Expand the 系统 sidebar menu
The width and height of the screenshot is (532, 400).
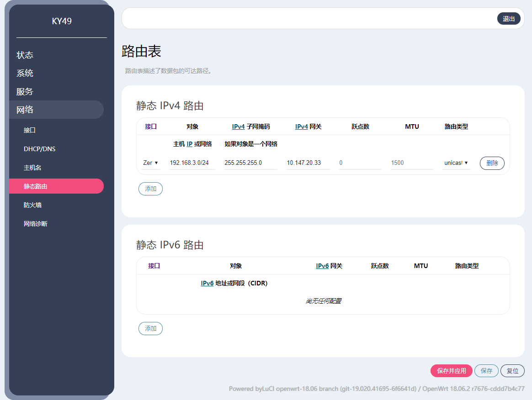(25, 73)
